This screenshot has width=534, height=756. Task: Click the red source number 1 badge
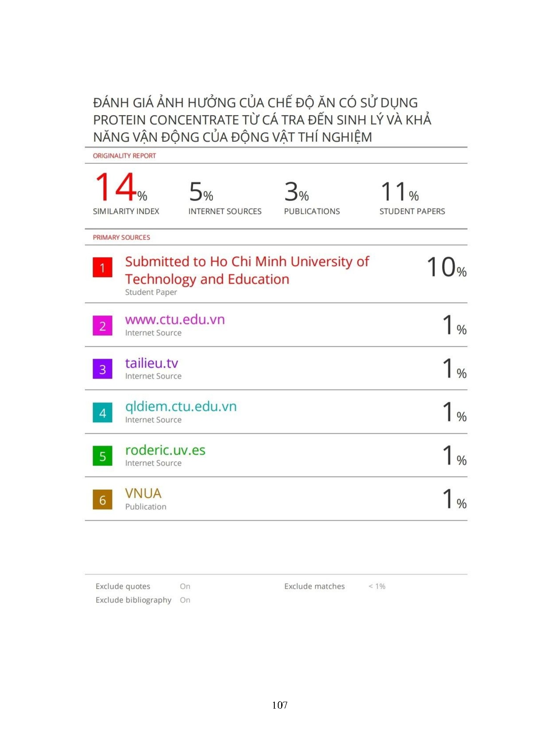point(102,267)
